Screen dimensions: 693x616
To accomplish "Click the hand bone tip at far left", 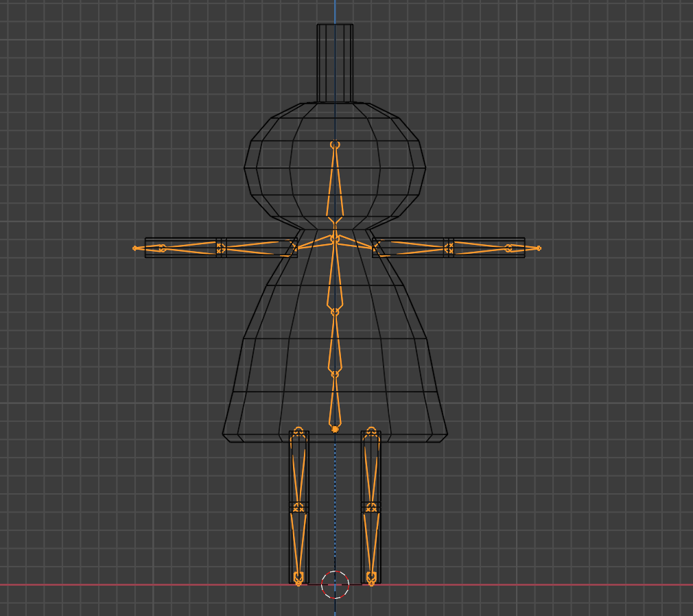I will (134, 248).
